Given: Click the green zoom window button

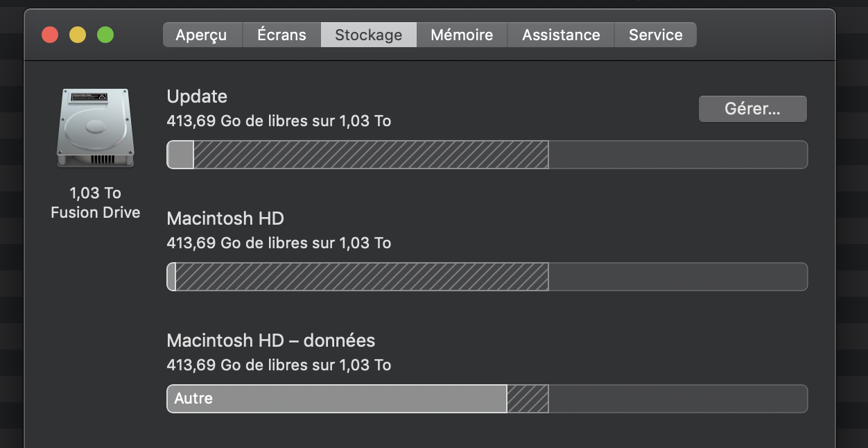Looking at the screenshot, I should [x=105, y=35].
